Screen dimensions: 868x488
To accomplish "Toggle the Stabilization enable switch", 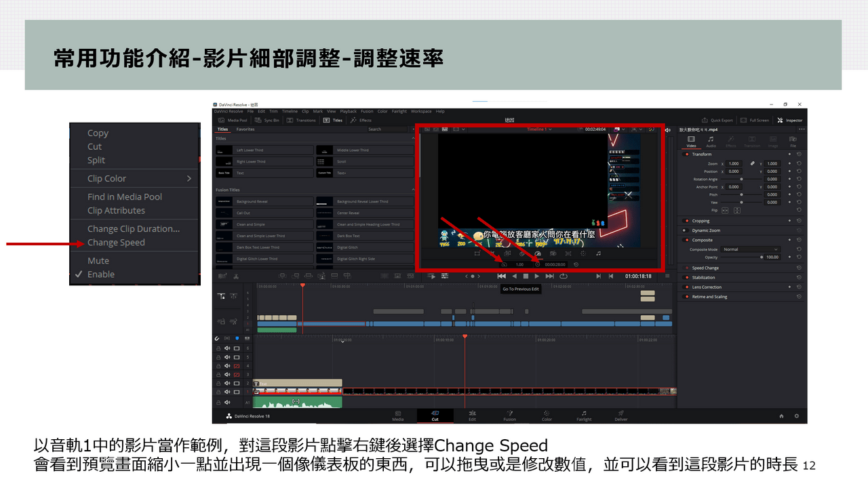I will [x=687, y=277].
